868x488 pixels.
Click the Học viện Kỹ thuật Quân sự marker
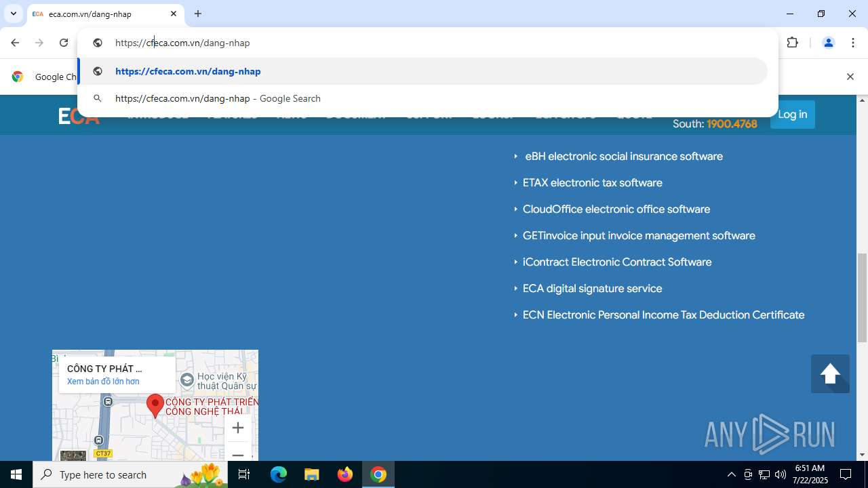(187, 380)
